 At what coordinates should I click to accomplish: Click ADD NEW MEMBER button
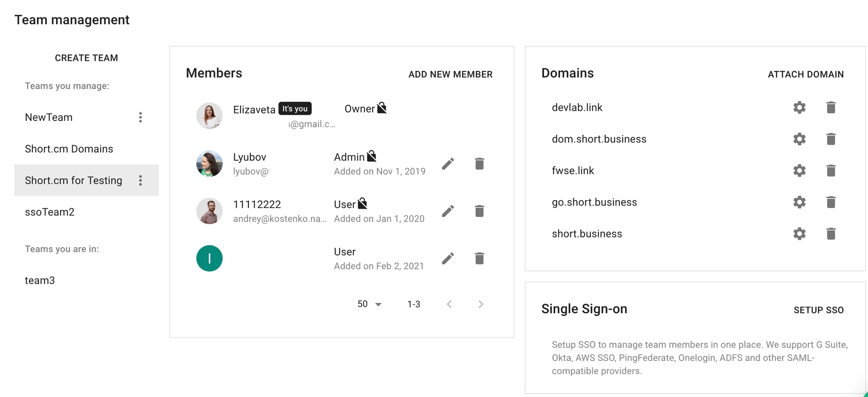tap(450, 74)
